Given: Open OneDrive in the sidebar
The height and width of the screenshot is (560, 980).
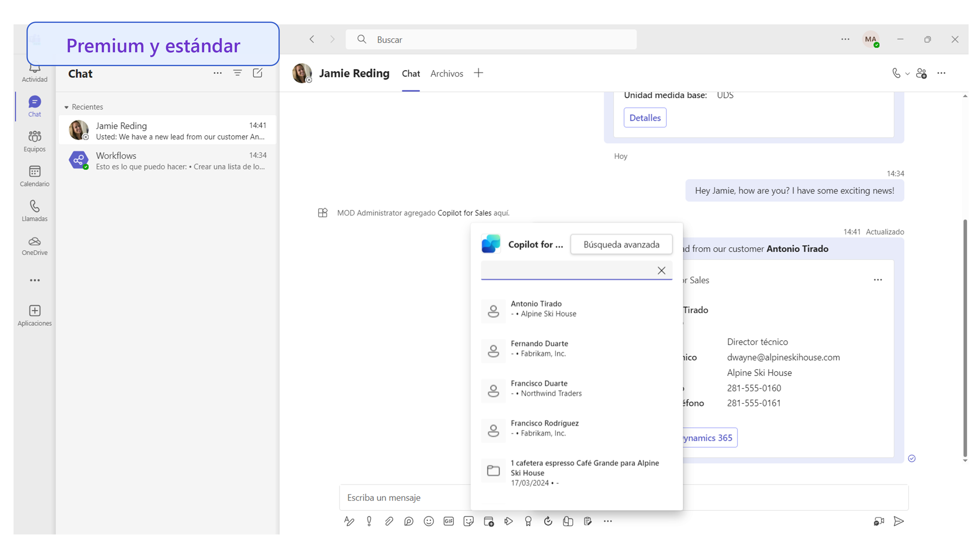Looking at the screenshot, I should (x=35, y=245).
